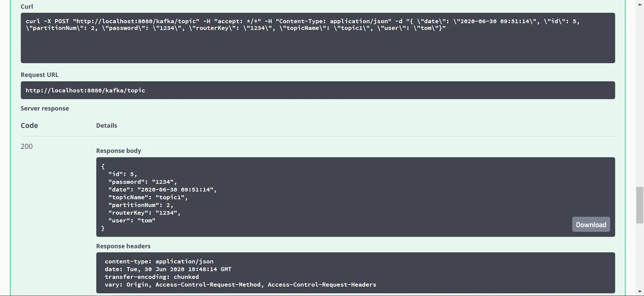Click the content-type response header line
Image resolution: width=644 pixels, height=296 pixels.
pyautogui.click(x=159, y=261)
